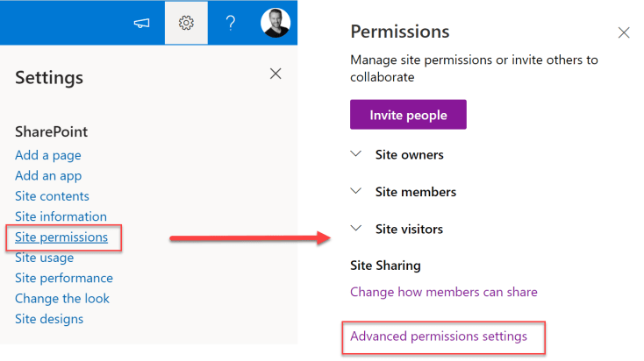Expand the Site members chevron
The width and height of the screenshot is (644, 361).
(x=356, y=191)
